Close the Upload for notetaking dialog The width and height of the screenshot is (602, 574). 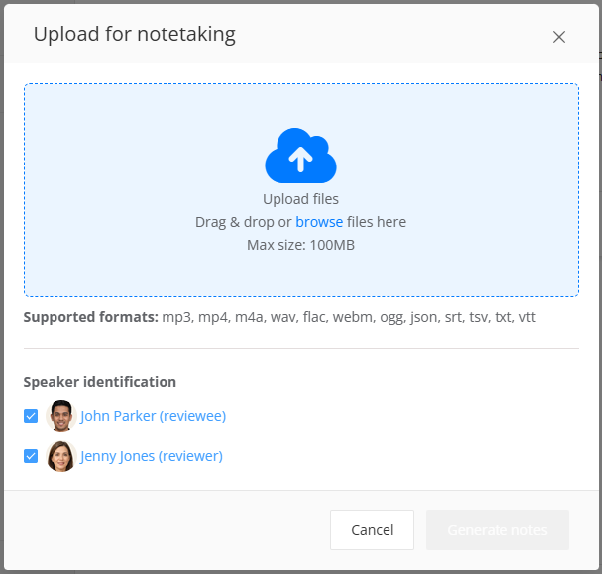coord(559,37)
